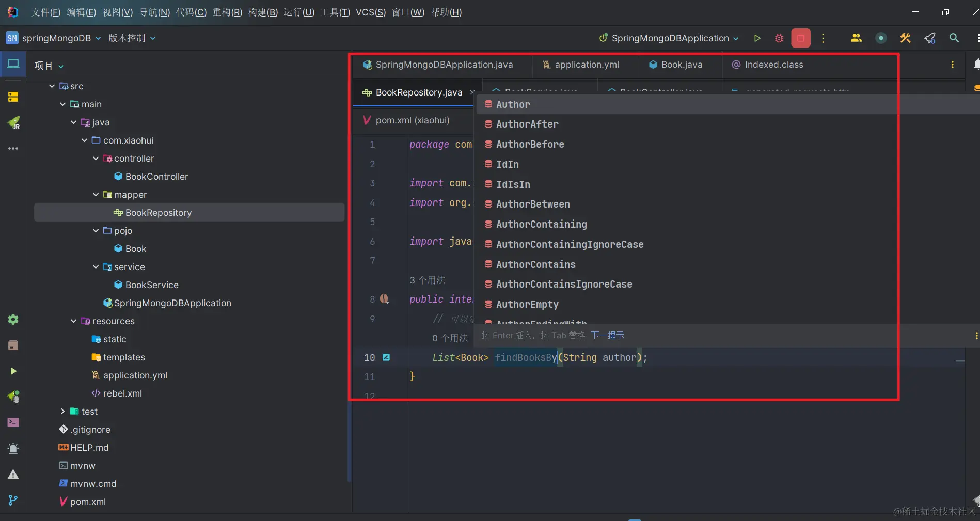The height and width of the screenshot is (521, 980).
Task: Show more tool windows ellipsis
Action: click(13, 149)
